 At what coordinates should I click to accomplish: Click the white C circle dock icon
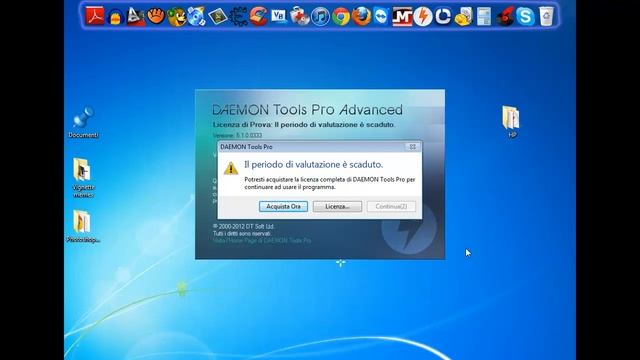[443, 17]
